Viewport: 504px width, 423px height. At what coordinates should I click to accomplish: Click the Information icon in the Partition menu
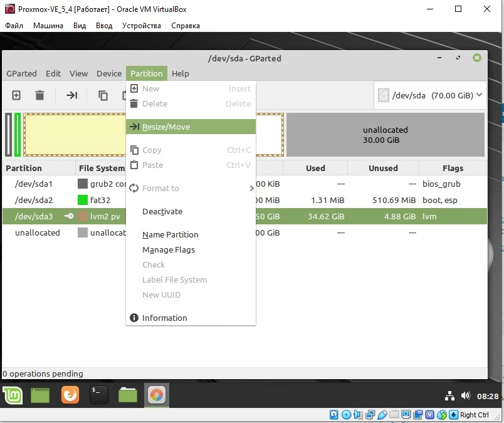click(134, 318)
